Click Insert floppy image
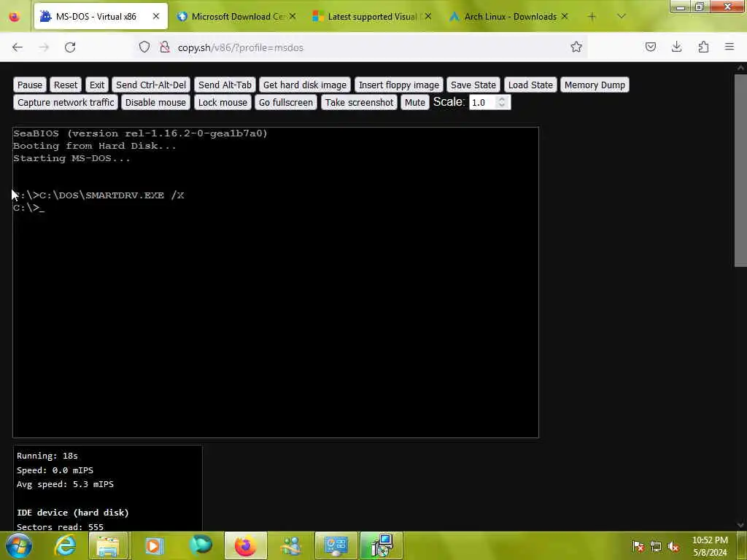This screenshot has width=747, height=560. point(399,85)
